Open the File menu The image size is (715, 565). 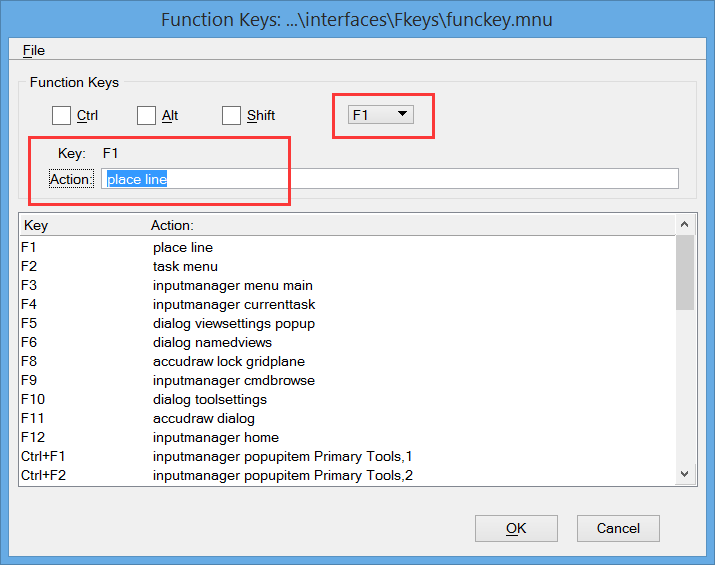click(x=34, y=50)
